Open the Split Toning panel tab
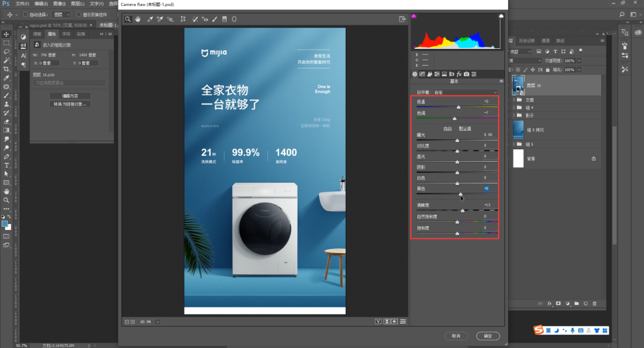This screenshot has width=644, height=348. [444, 74]
